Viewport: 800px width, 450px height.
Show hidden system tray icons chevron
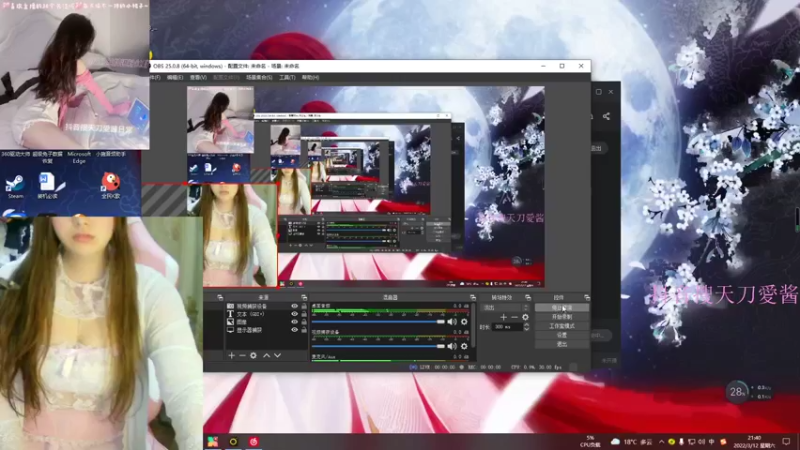[x=661, y=442]
